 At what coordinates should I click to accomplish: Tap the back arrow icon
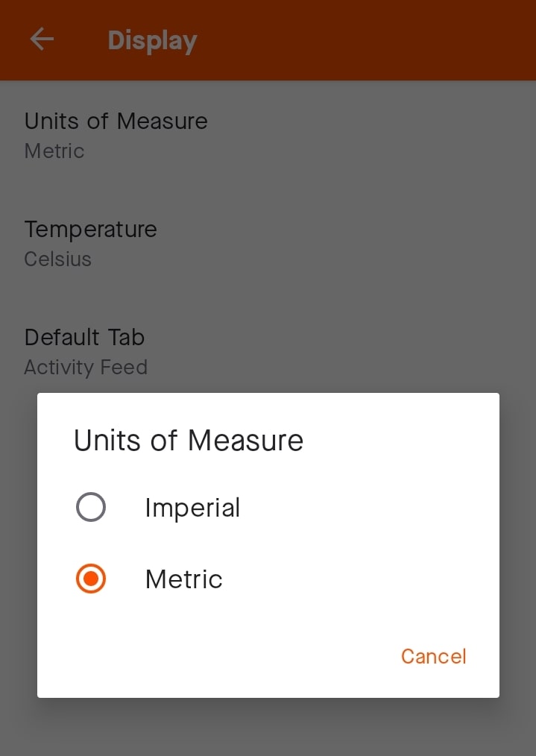tap(42, 40)
